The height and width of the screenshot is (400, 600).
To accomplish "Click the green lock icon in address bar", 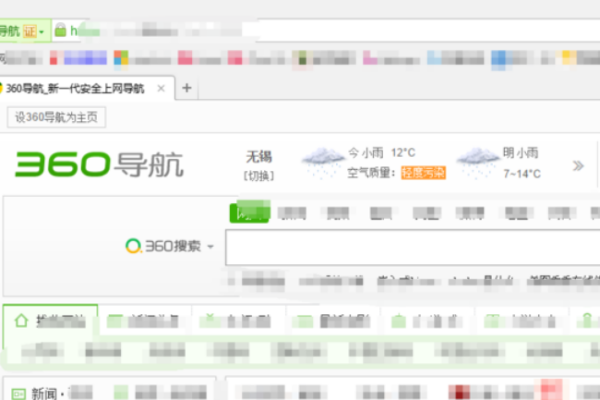I will [60, 30].
